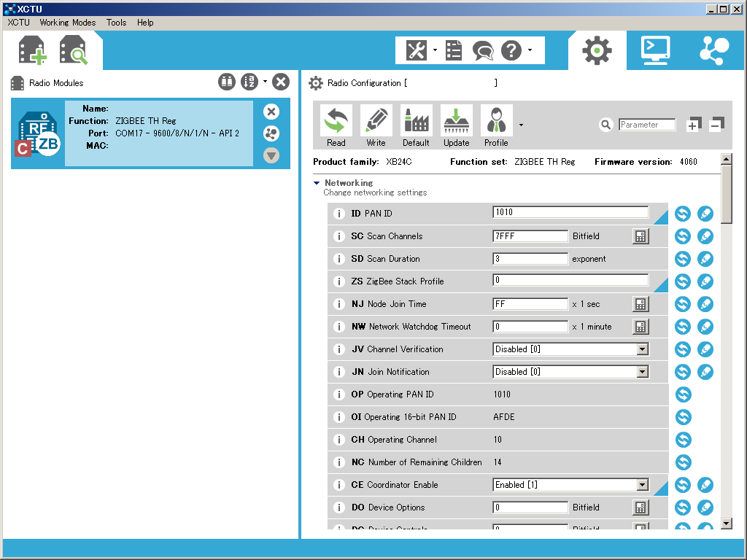Image resolution: width=747 pixels, height=560 pixels.
Task: Expand the COM17 module details arrow
Action: [271, 155]
